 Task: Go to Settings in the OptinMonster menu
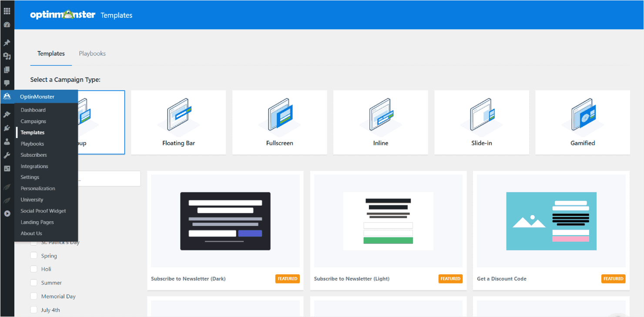pyautogui.click(x=30, y=177)
